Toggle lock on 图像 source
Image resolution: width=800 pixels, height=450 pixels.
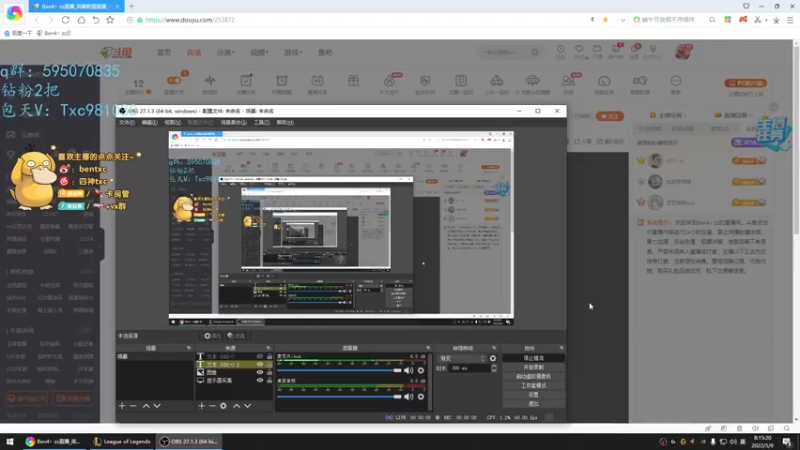(269, 372)
